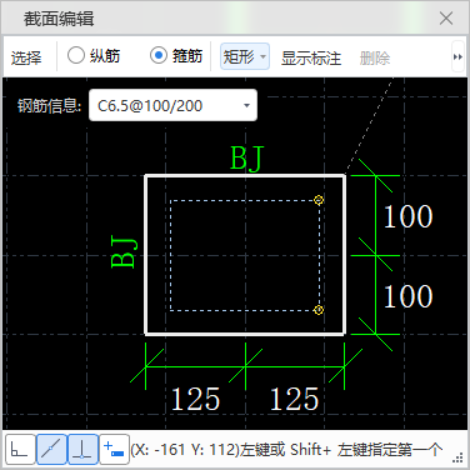Click the window resize grip dots
The image size is (470, 470).
(458, 458)
